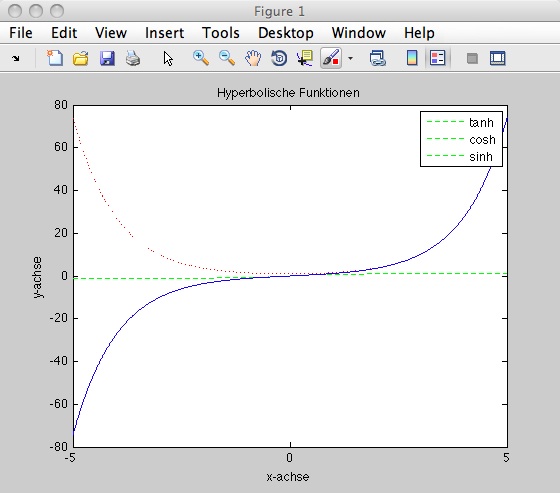Screen dimensions: 560x493
Task: Print figure using printer icon
Action: pyautogui.click(x=133, y=58)
